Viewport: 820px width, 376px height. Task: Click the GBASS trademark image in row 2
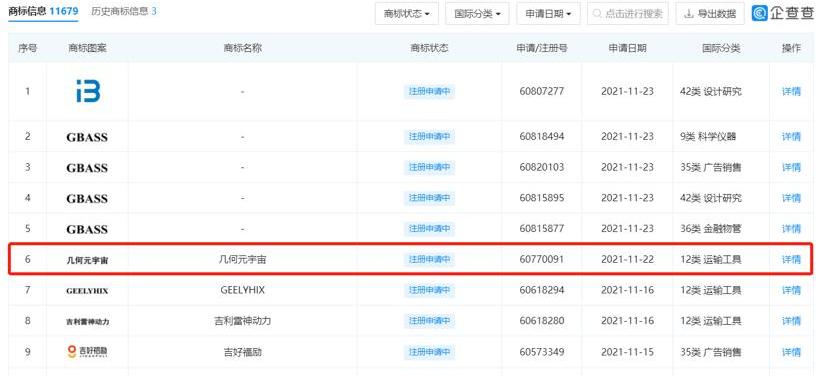[87, 138]
